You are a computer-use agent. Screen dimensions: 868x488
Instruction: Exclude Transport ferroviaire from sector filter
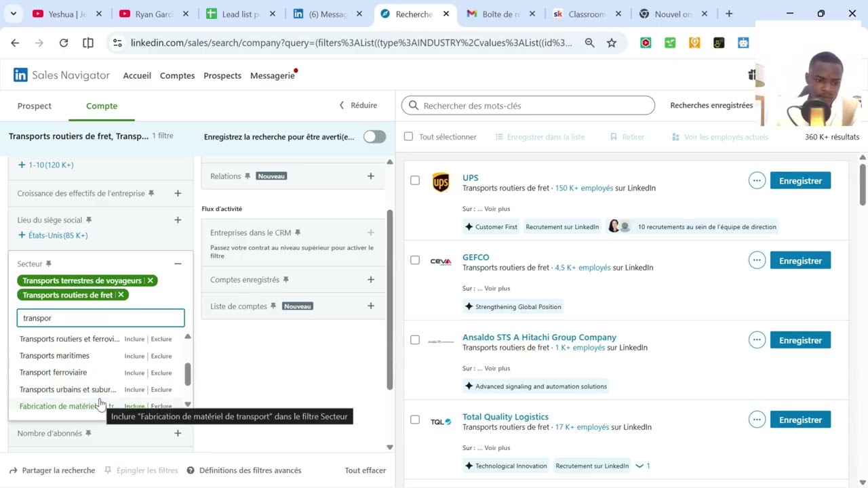pos(161,373)
